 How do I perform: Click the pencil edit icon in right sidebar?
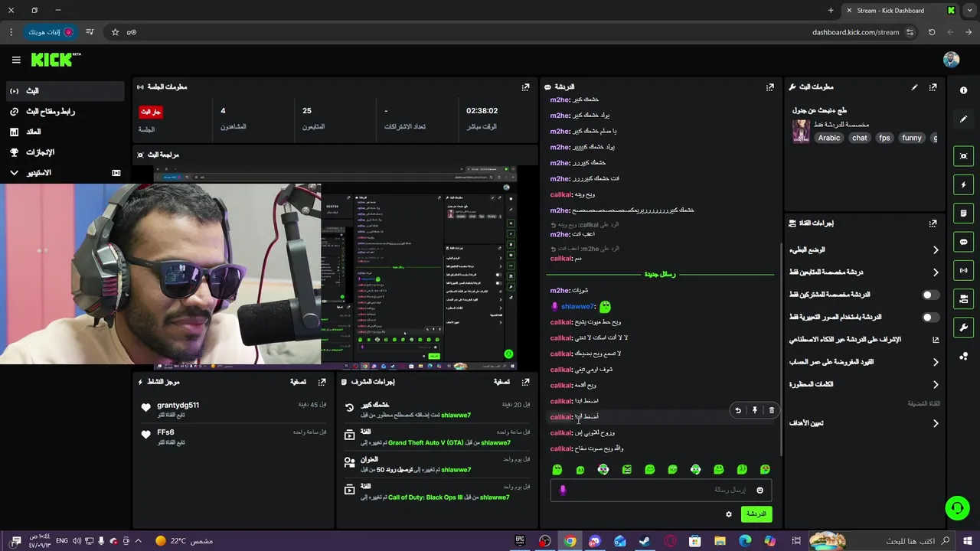pyautogui.click(x=963, y=119)
